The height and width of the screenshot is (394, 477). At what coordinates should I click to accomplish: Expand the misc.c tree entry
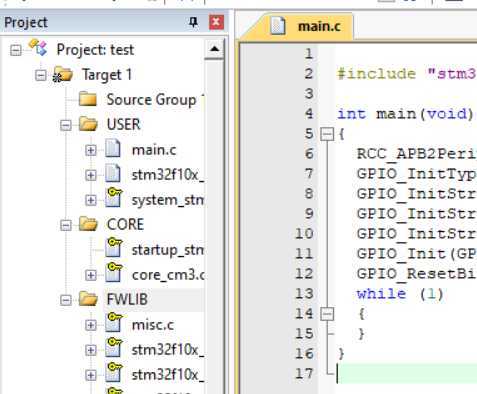pyautogui.click(x=91, y=325)
